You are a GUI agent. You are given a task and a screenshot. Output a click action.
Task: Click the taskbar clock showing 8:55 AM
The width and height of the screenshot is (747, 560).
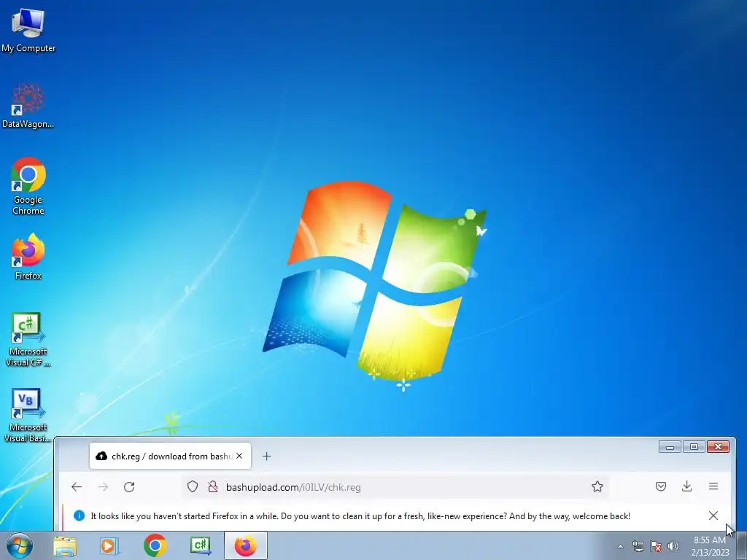pos(710,546)
